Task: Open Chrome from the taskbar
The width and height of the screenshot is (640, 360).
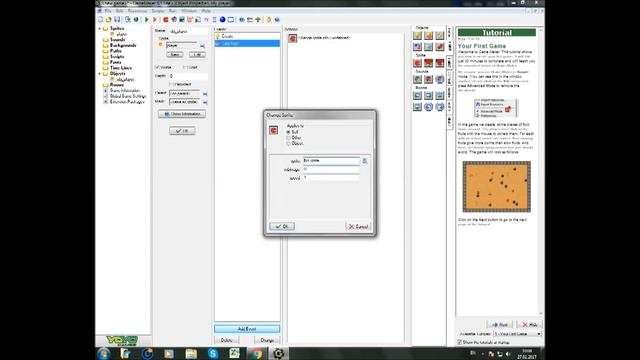Action: click(x=257, y=353)
